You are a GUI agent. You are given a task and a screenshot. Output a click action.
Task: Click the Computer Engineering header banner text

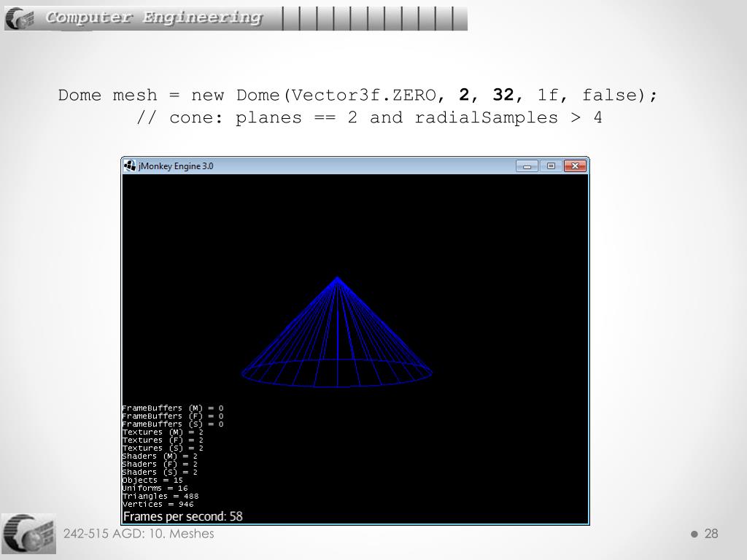click(154, 17)
